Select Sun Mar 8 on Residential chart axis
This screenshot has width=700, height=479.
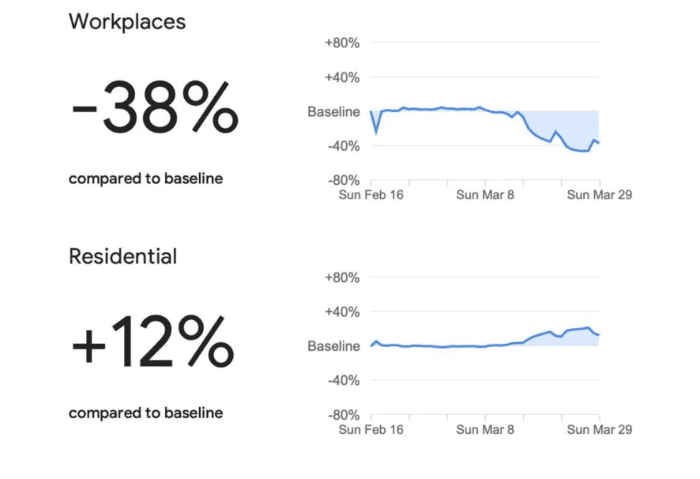[484, 429]
